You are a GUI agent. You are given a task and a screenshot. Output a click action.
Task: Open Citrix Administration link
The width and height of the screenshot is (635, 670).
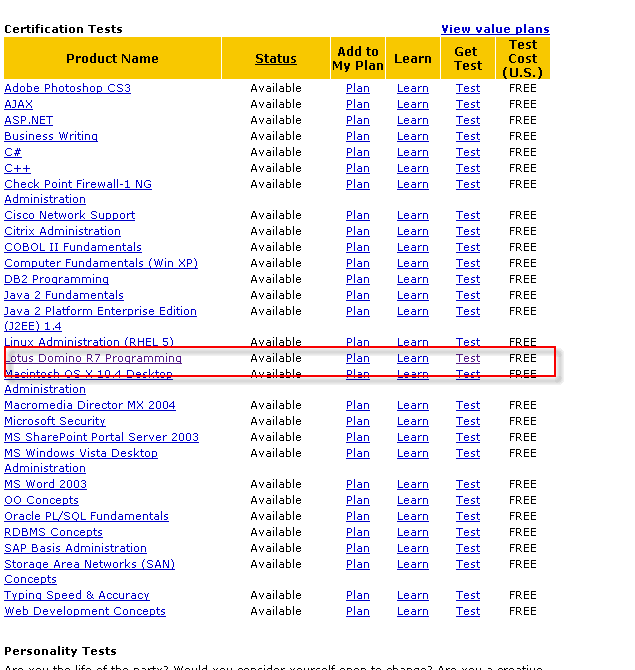[x=62, y=231]
